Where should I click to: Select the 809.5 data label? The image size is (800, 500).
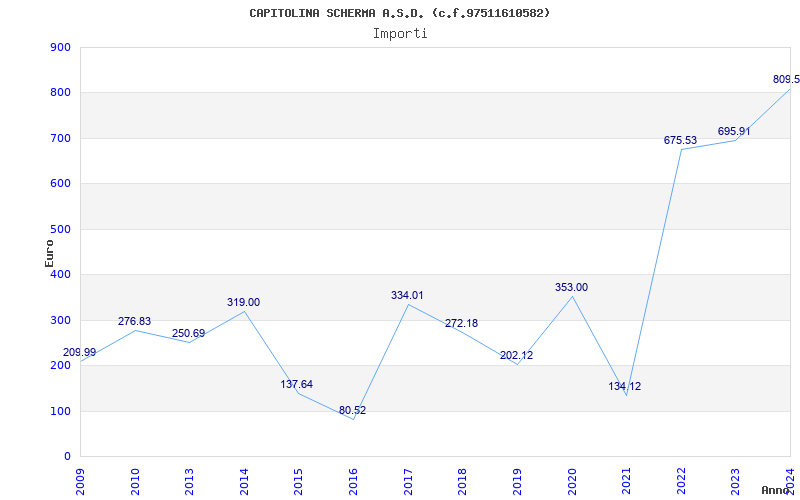point(786,80)
